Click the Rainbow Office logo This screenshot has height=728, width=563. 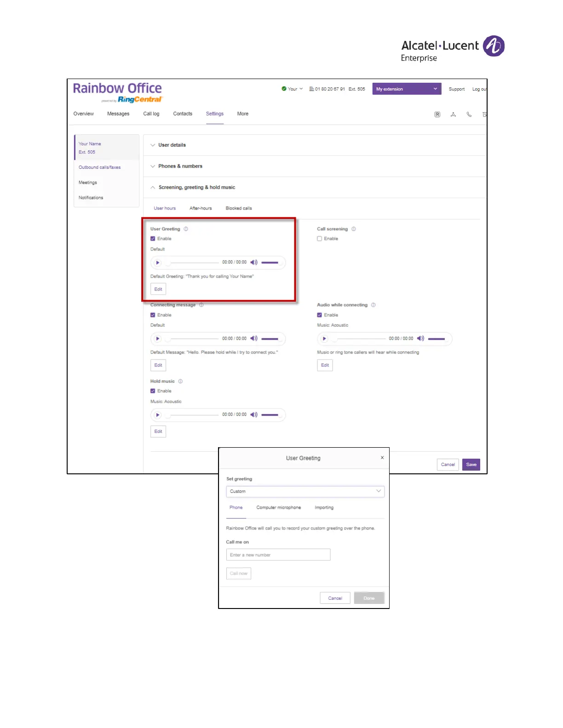[118, 92]
